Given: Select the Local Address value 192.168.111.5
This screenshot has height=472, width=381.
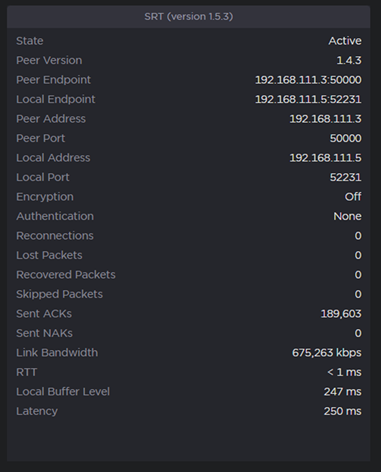Looking at the screenshot, I should tap(325, 158).
